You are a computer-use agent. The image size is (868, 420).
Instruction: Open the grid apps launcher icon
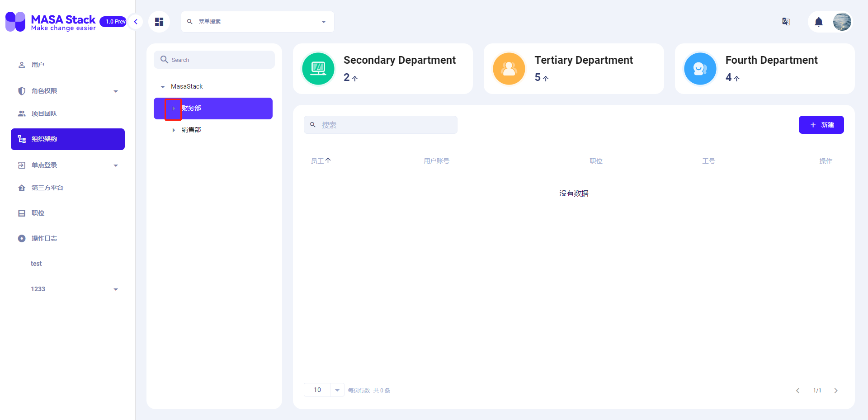pyautogui.click(x=159, y=22)
